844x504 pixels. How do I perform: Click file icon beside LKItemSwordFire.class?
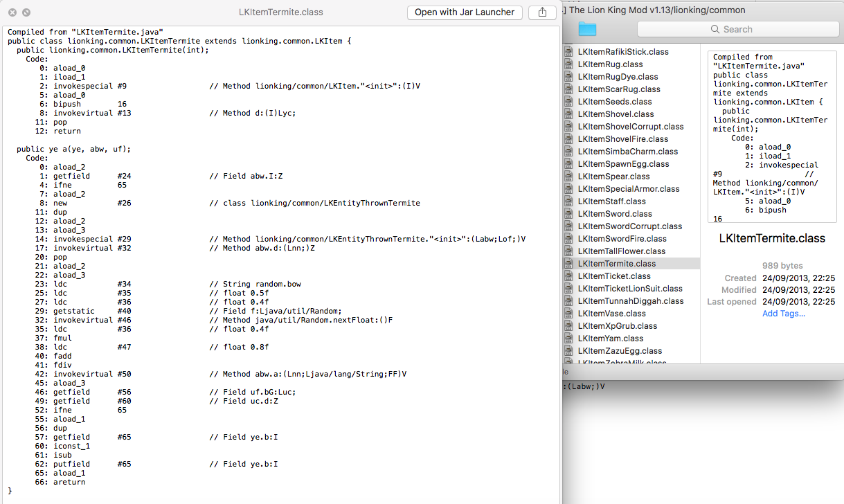click(568, 239)
